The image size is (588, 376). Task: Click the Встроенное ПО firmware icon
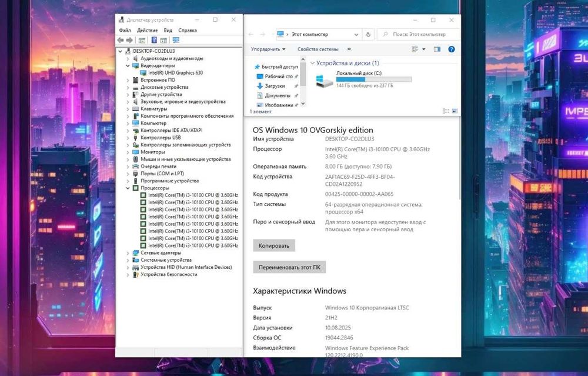point(136,80)
